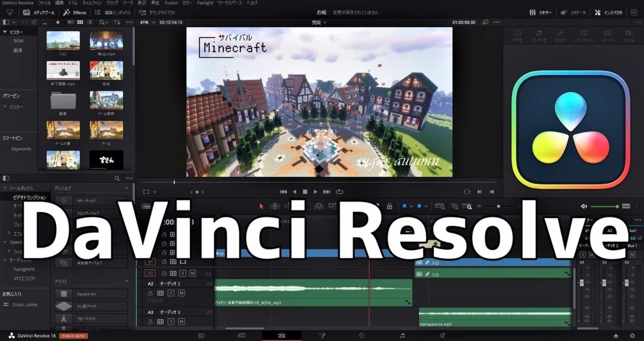This screenshot has height=341, width=644.
Task: Open the Cut page
Action: coord(241,336)
